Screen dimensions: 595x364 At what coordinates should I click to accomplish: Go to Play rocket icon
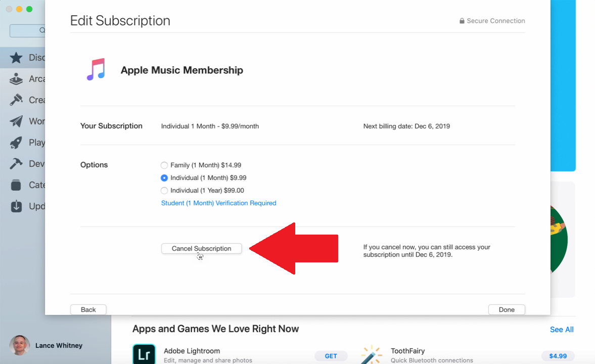point(16,143)
